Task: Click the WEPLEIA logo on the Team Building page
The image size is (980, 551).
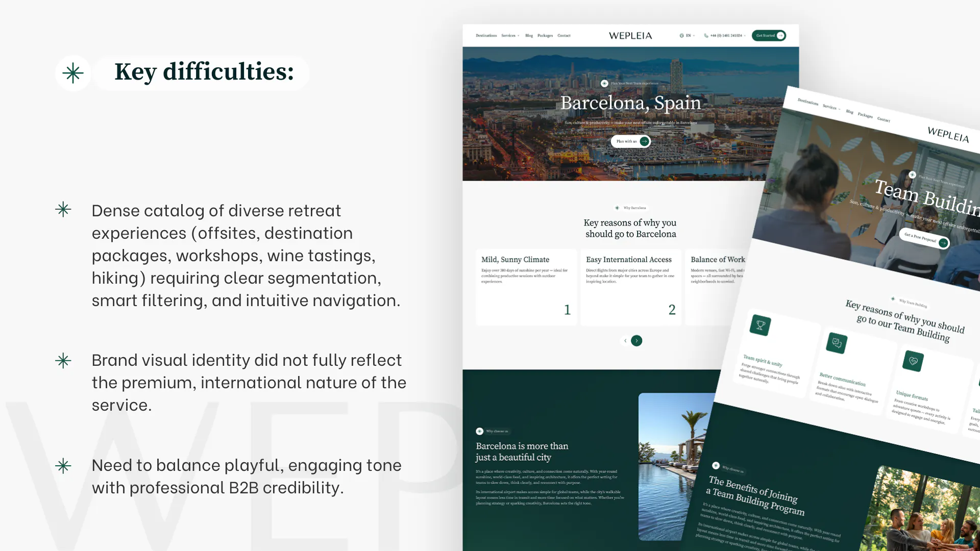Action: click(x=948, y=135)
